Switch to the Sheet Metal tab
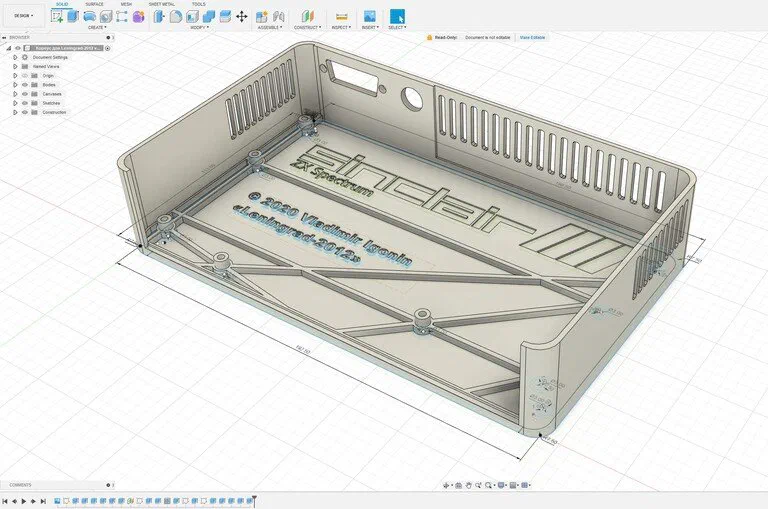This screenshot has height=509, width=768. point(162,4)
